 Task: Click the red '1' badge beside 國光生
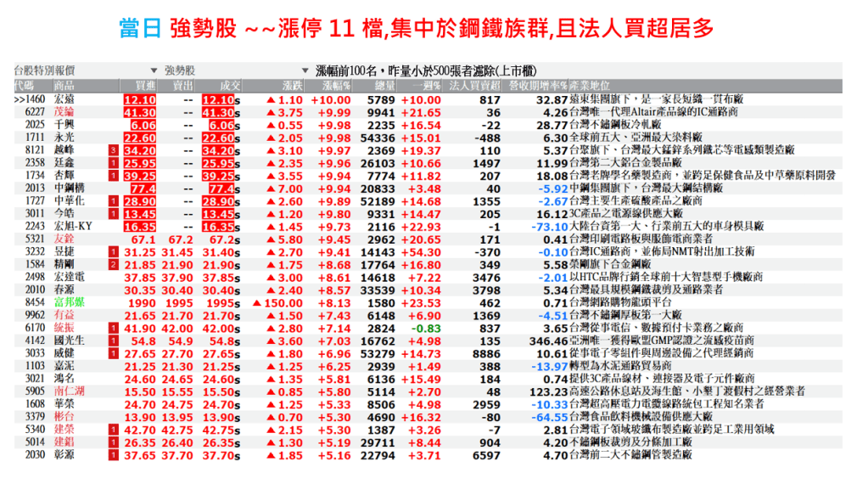click(113, 340)
